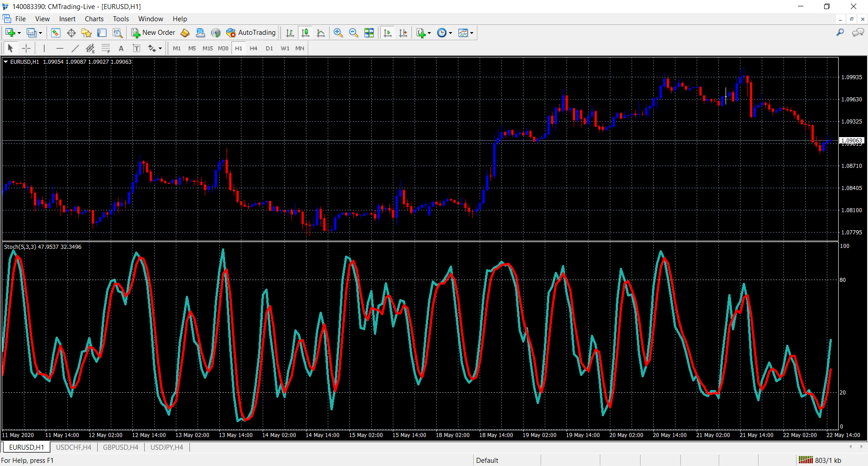Toggle the Chart Shift button
The width and height of the screenshot is (868, 466).
click(403, 33)
